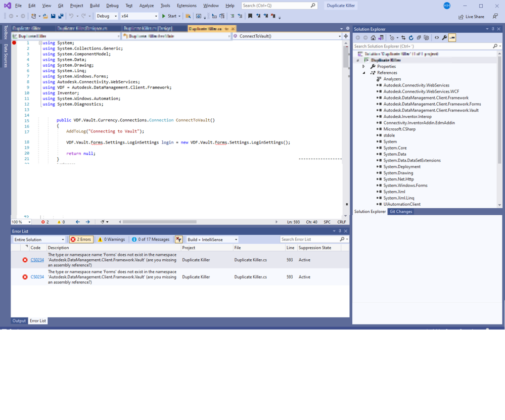Click the Save file toolbar icon

point(53,16)
